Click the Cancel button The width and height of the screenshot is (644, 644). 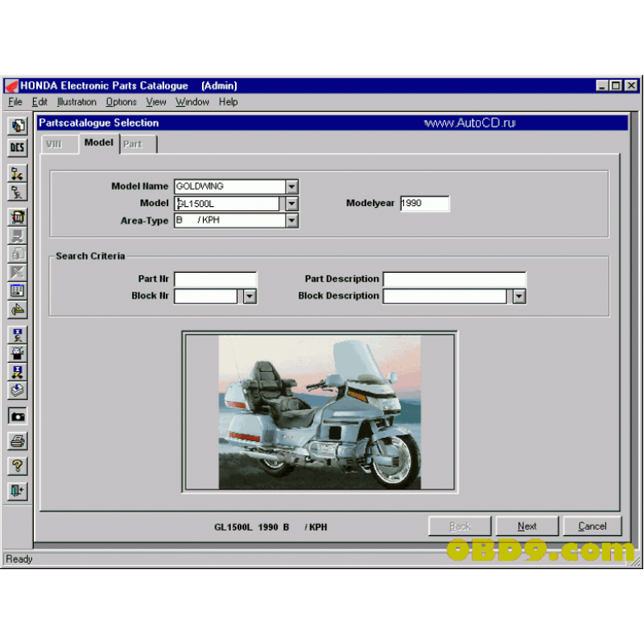coord(592,526)
